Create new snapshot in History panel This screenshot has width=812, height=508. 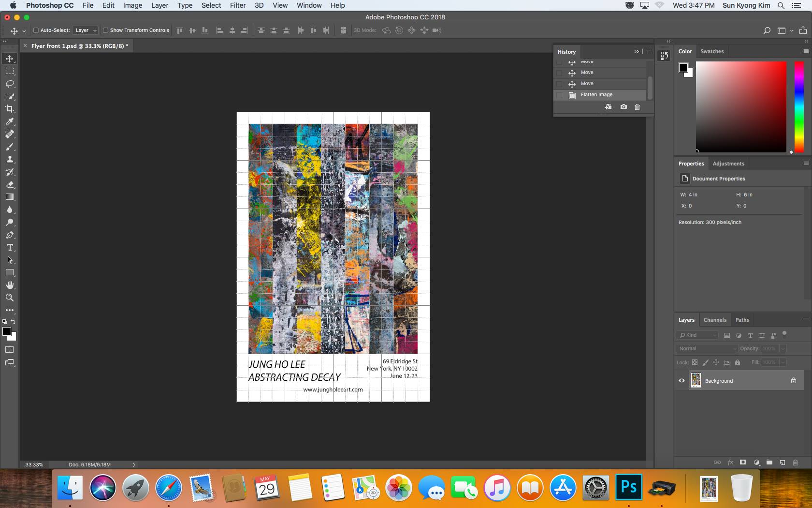click(623, 107)
